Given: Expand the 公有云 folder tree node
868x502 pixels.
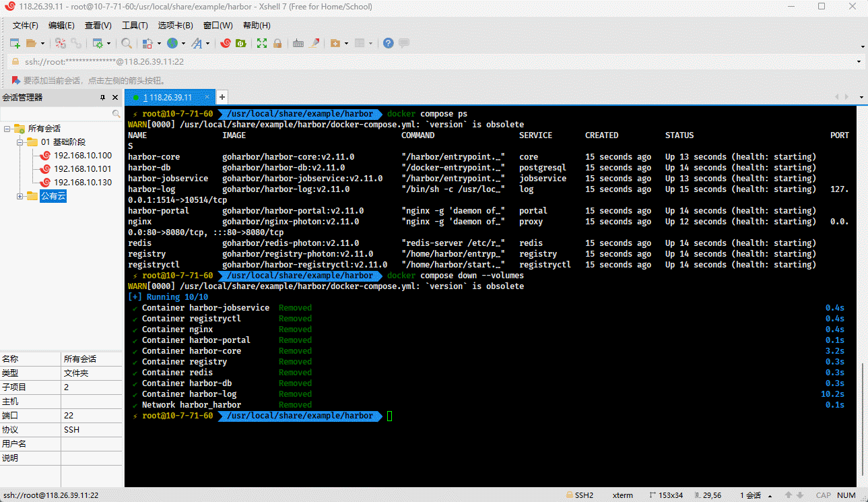Looking at the screenshot, I should (x=20, y=196).
